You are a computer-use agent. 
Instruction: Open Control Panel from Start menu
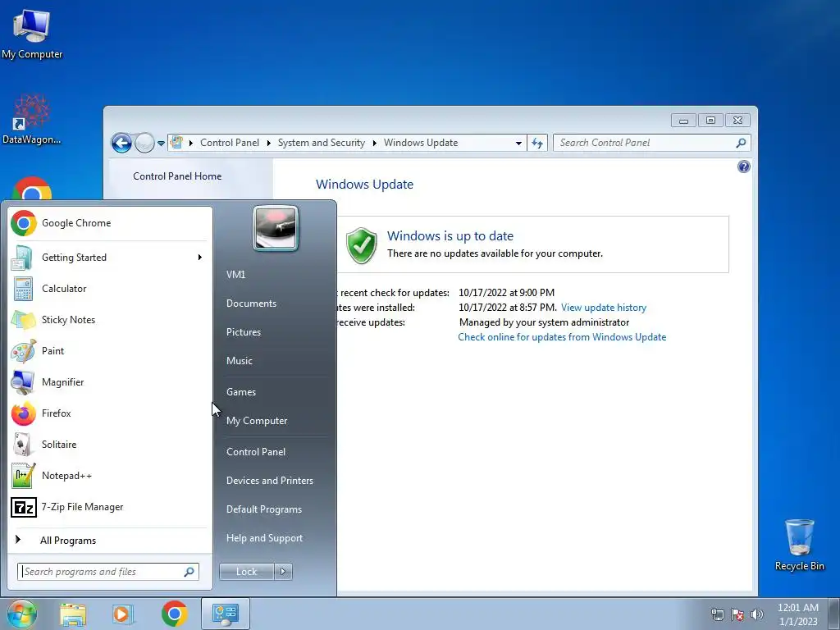(x=256, y=452)
